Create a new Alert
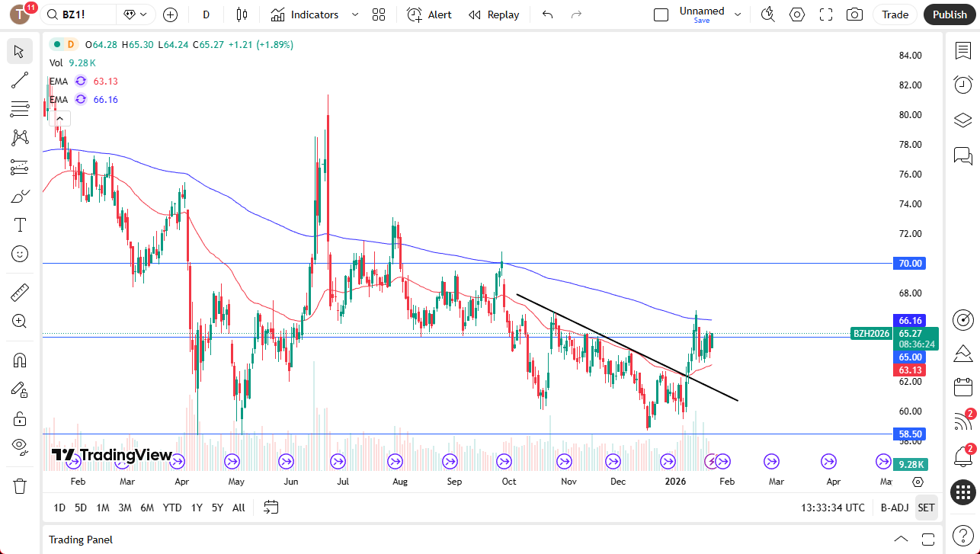 (x=430, y=14)
